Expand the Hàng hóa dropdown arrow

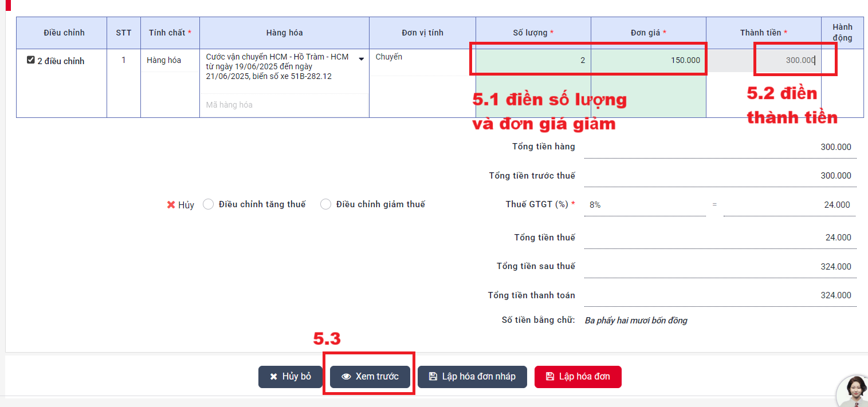[362, 59]
